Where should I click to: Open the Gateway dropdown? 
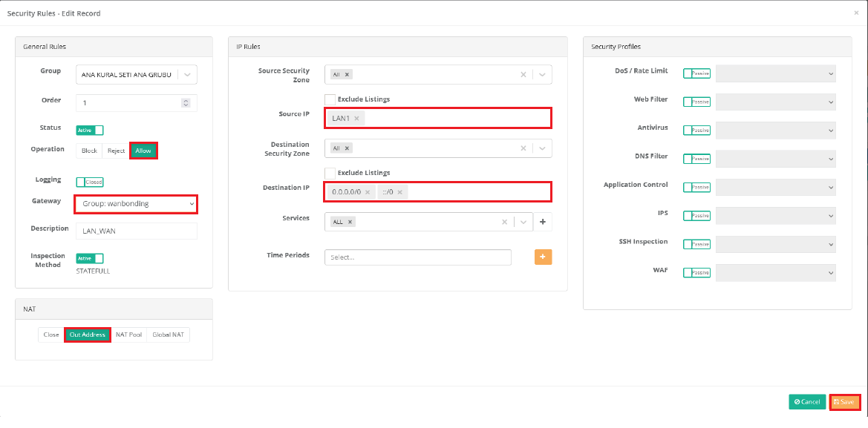pos(136,203)
